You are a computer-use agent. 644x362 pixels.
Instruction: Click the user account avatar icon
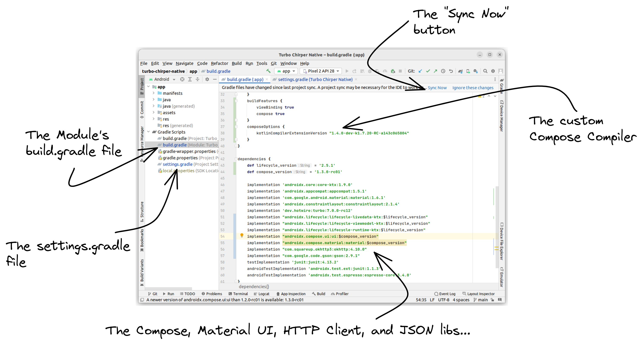click(x=501, y=71)
